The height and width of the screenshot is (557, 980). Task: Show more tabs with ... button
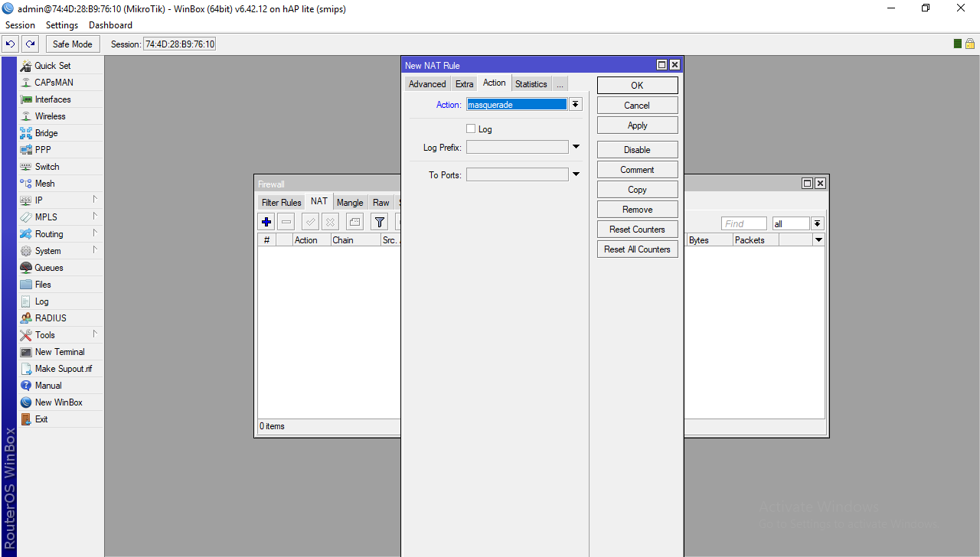pos(560,84)
